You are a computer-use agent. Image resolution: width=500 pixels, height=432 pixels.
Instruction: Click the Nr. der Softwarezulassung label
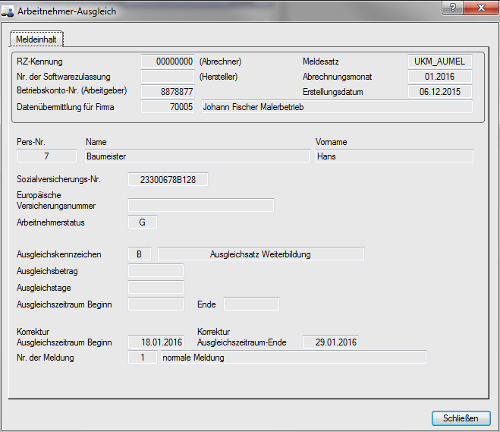[x=63, y=77]
